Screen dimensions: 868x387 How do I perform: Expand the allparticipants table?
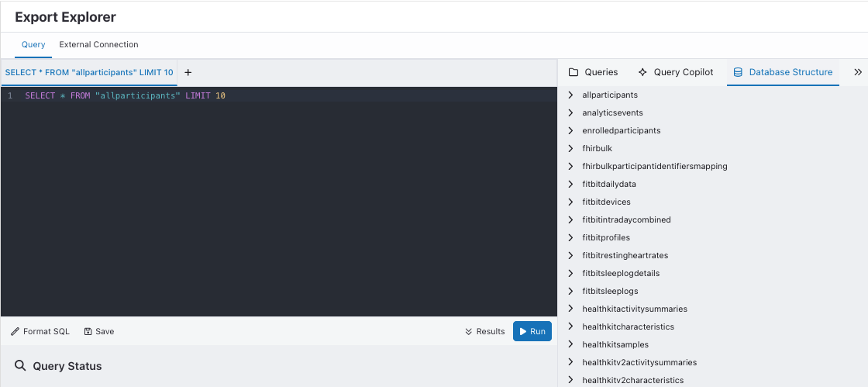click(x=571, y=95)
